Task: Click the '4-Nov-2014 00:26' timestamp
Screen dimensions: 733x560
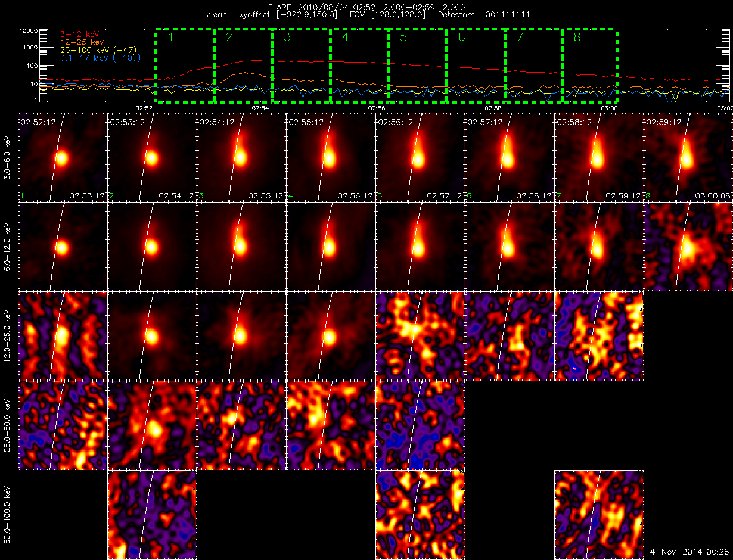Action: point(689,552)
